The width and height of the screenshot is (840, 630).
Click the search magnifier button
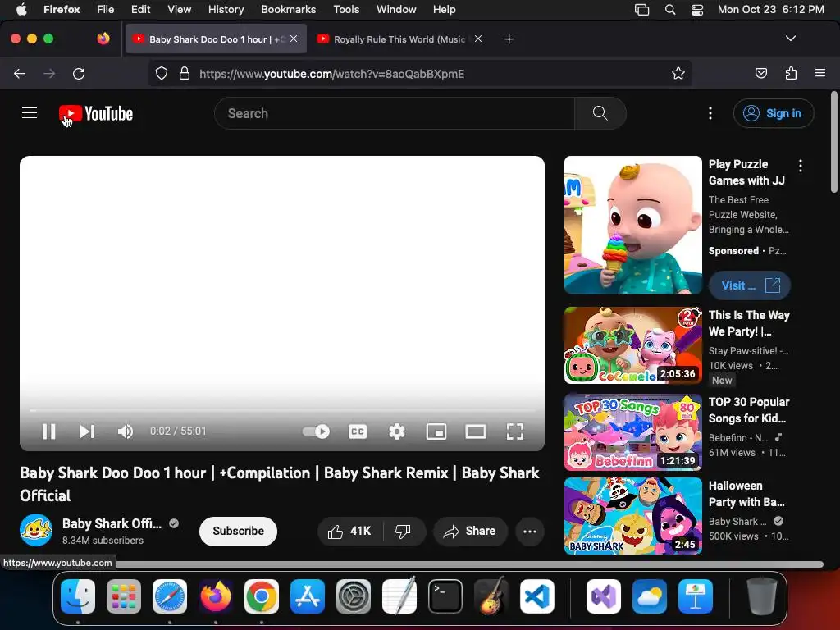click(600, 113)
